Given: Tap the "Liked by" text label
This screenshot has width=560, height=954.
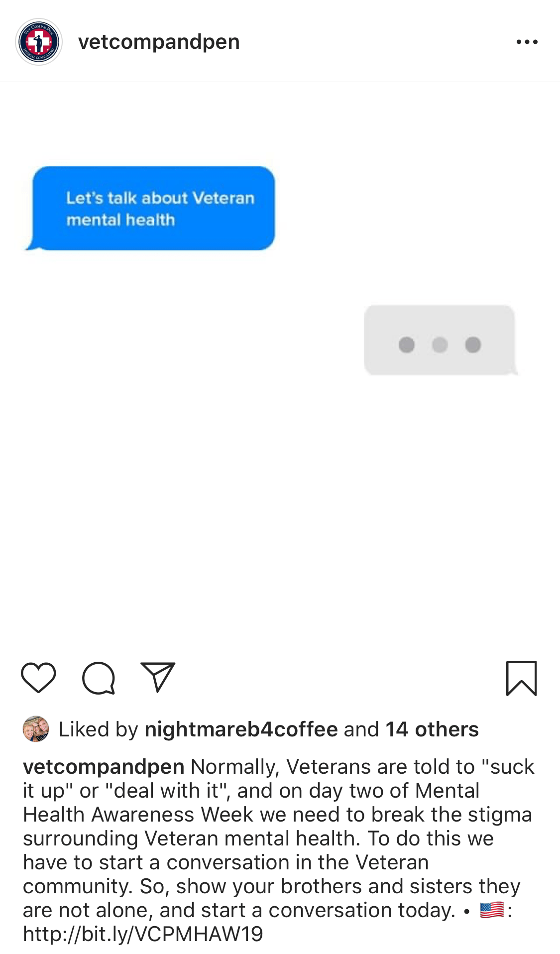Looking at the screenshot, I should pos(99,729).
